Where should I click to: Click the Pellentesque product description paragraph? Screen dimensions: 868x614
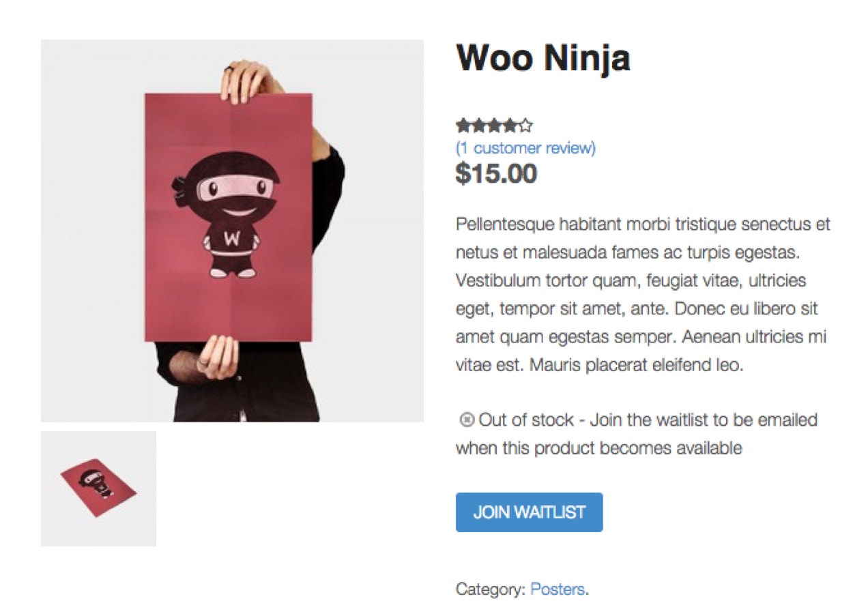[641, 294]
